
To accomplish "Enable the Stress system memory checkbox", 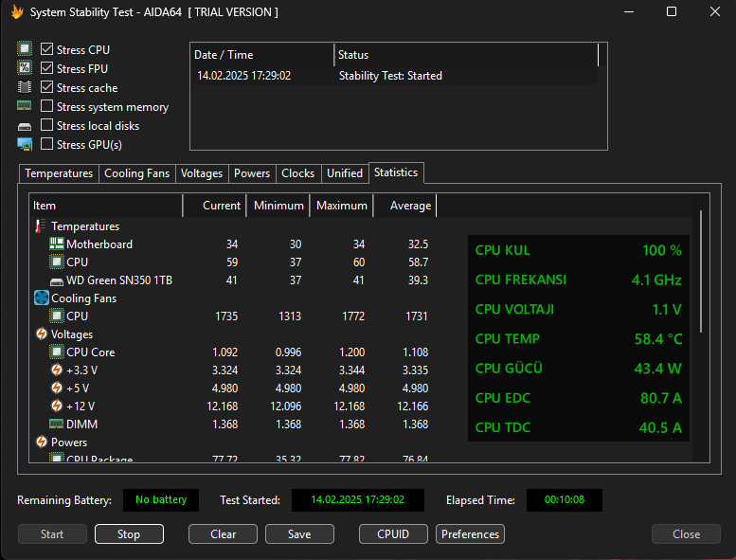I will click(46, 106).
